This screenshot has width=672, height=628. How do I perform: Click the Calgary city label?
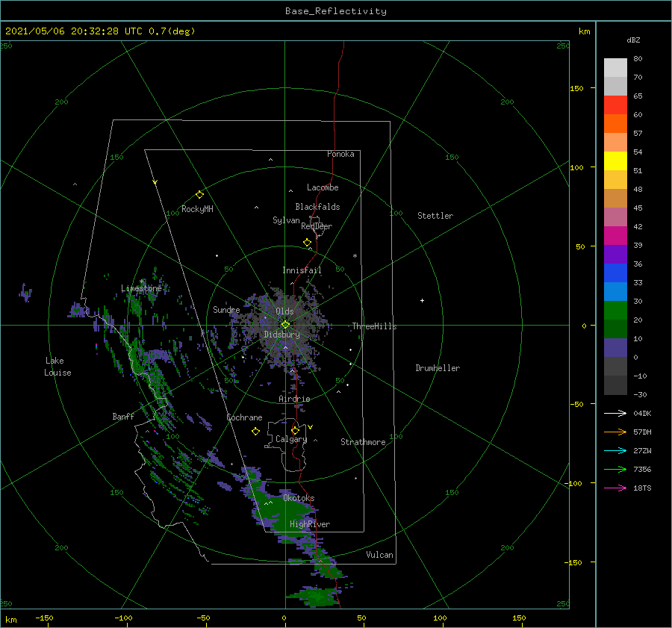(x=291, y=439)
